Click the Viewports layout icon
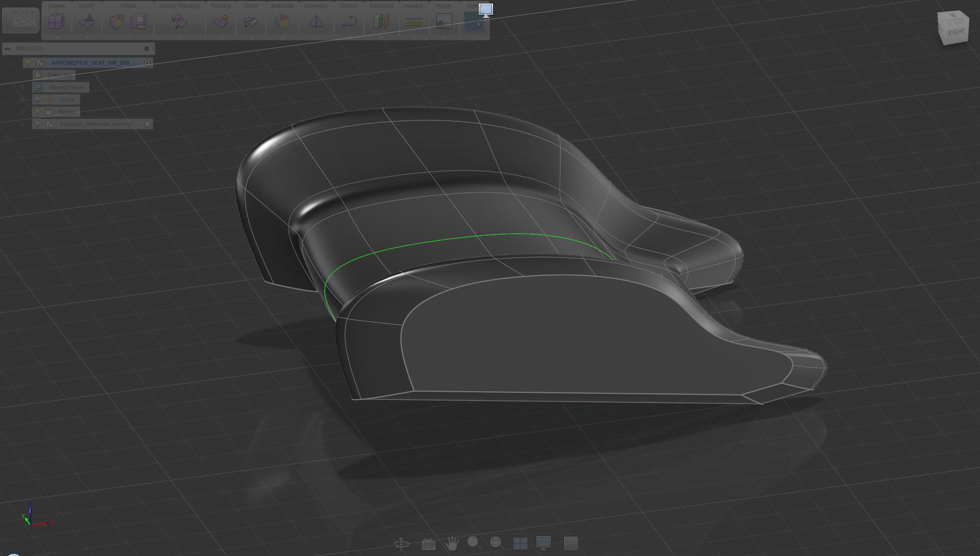The height and width of the screenshot is (556, 980). click(x=520, y=543)
